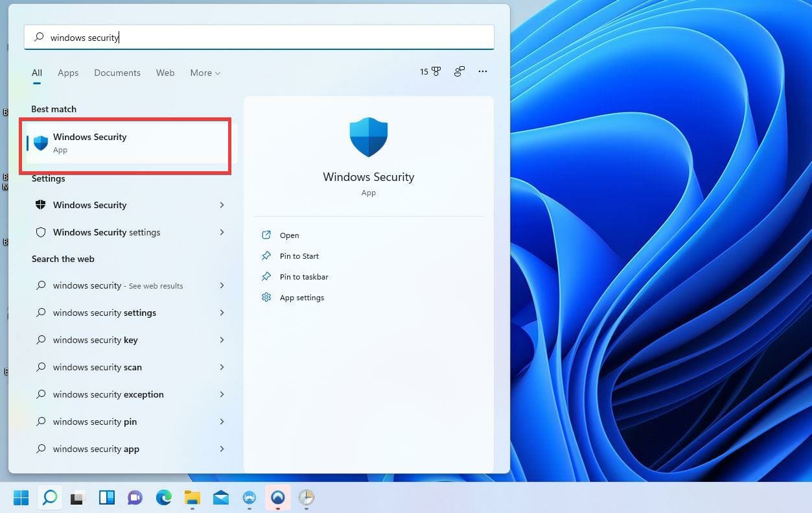812x513 pixels.
Task: Click the Open action arrow icon
Action: pos(266,235)
